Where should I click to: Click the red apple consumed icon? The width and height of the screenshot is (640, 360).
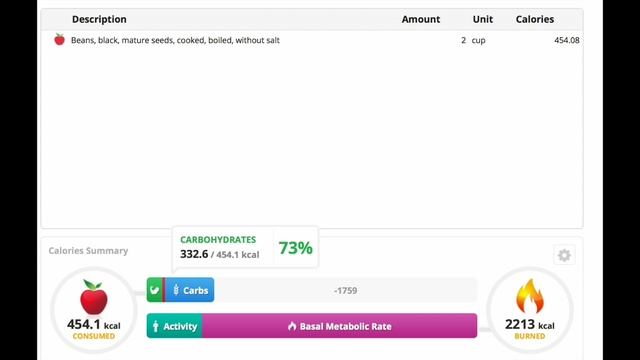point(94,297)
